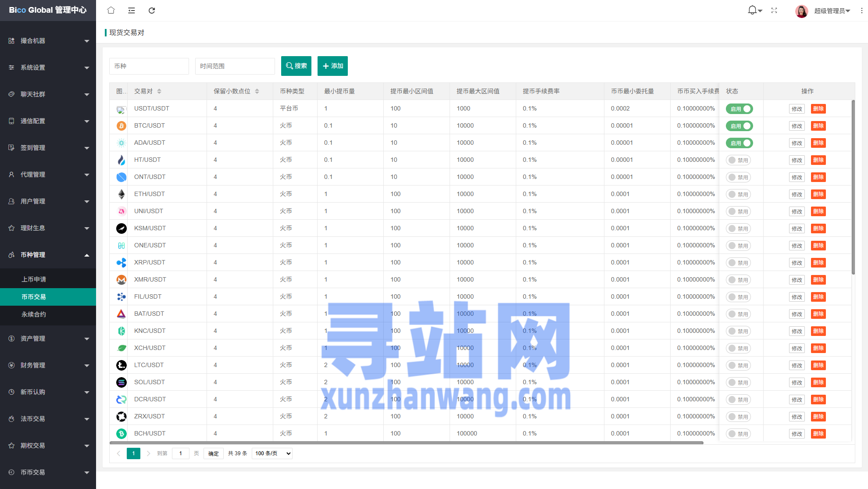Click the home icon in the top bar
This screenshot has height=489, width=868.
pos(111,11)
